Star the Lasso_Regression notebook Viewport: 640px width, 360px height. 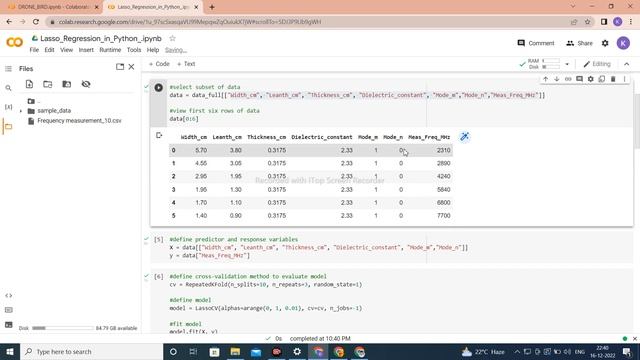[x=172, y=38]
